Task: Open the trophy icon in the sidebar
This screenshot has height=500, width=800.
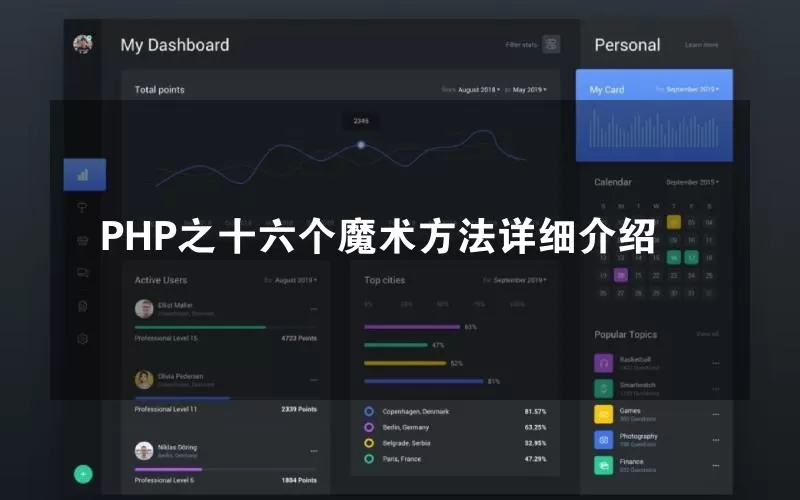Action: [x=83, y=207]
